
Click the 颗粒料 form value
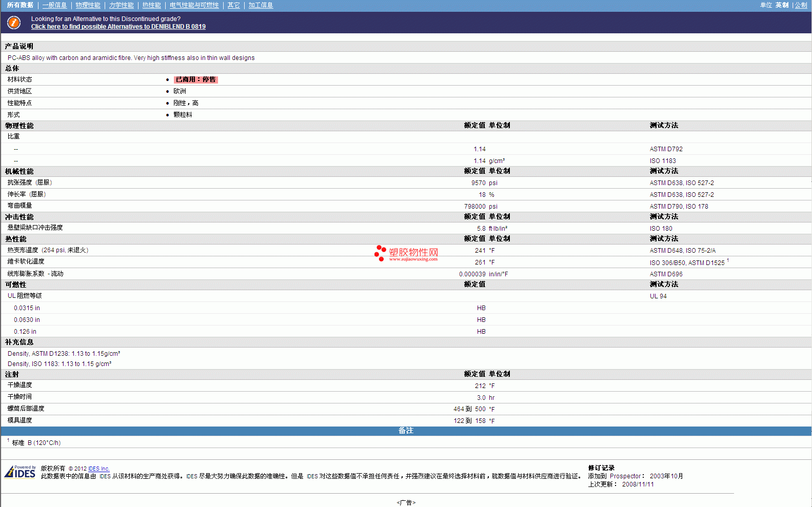coord(183,115)
